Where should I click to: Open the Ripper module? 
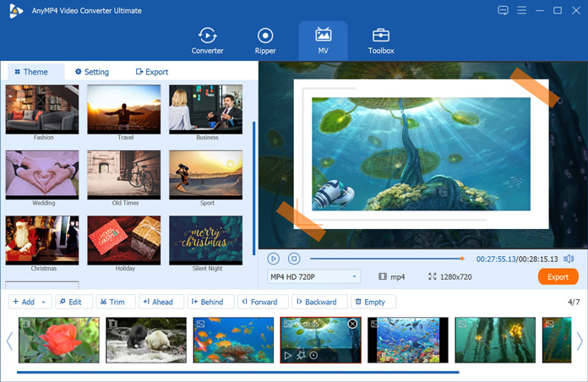tap(265, 40)
